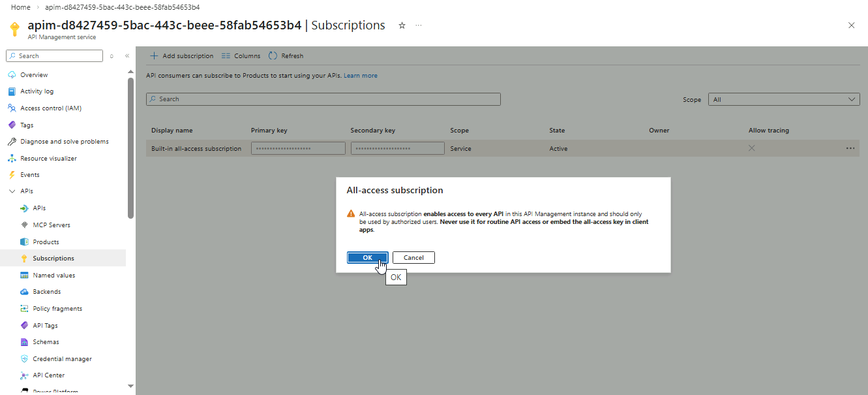Open MCP Servers in sidebar
Screen dimensions: 868x395
point(52,225)
